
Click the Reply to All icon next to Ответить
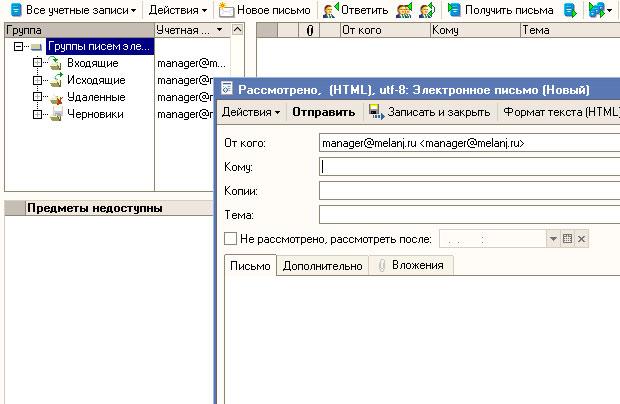(x=404, y=10)
